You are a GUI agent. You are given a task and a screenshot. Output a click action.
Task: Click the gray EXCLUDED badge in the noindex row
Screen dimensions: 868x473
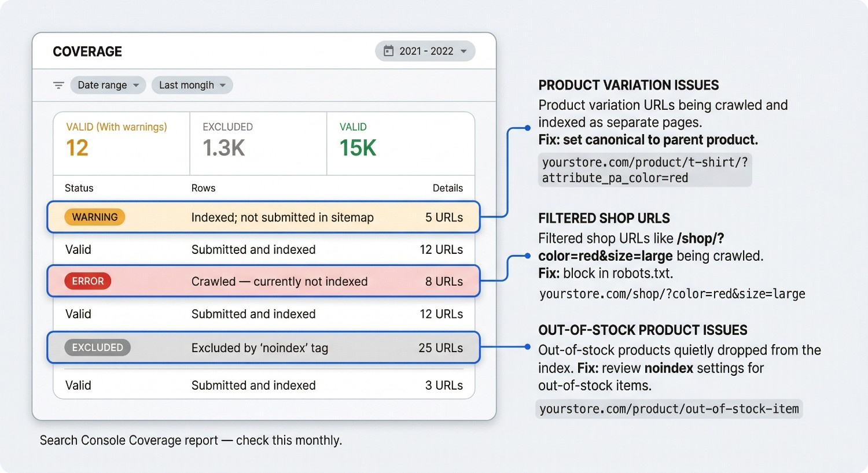click(97, 348)
